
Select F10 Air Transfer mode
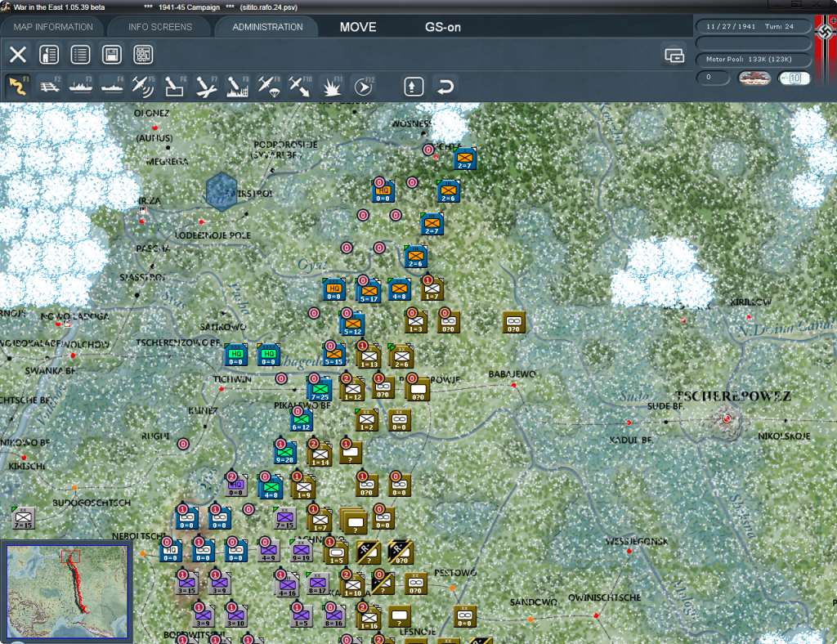tap(299, 87)
